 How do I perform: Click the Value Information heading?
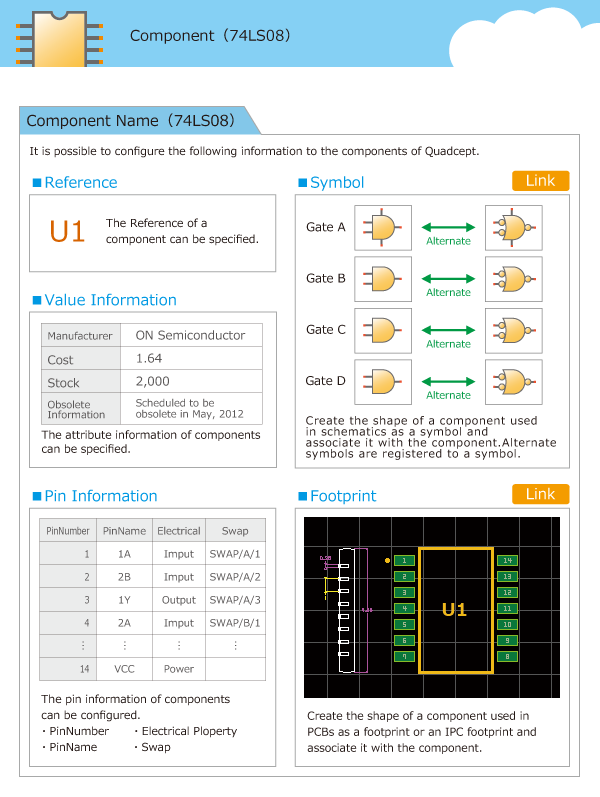click(110, 300)
